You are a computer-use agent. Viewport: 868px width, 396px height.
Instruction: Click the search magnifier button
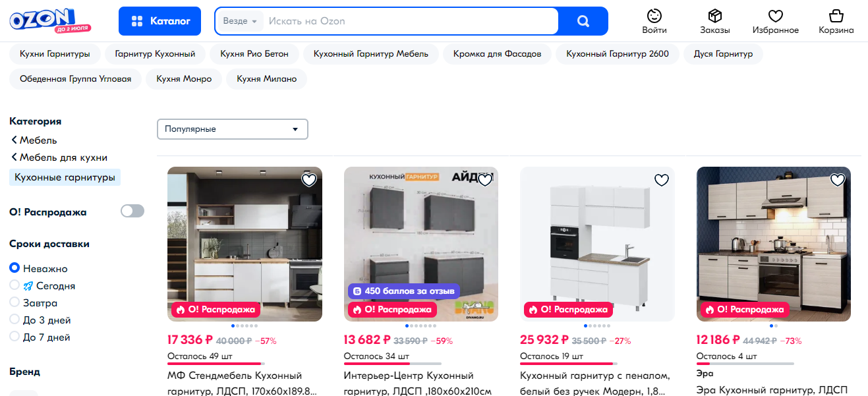pyautogui.click(x=583, y=21)
